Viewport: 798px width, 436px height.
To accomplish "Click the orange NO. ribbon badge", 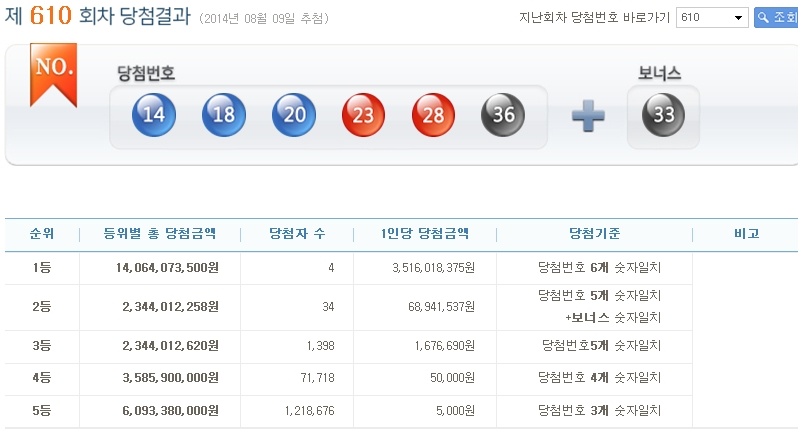I will point(53,75).
